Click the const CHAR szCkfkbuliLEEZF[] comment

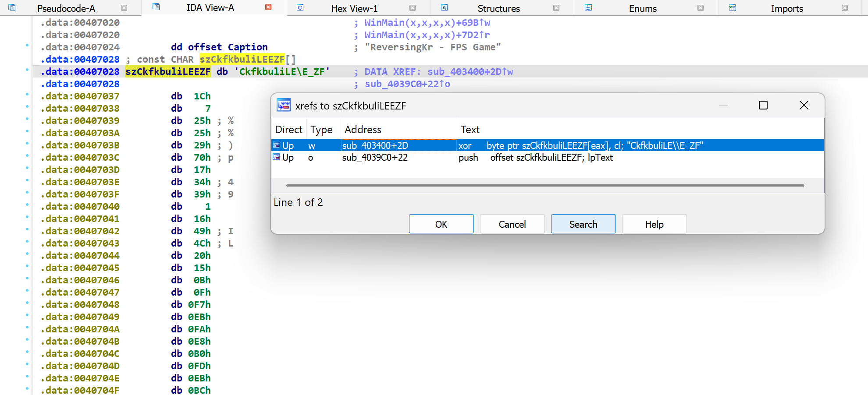(x=210, y=59)
